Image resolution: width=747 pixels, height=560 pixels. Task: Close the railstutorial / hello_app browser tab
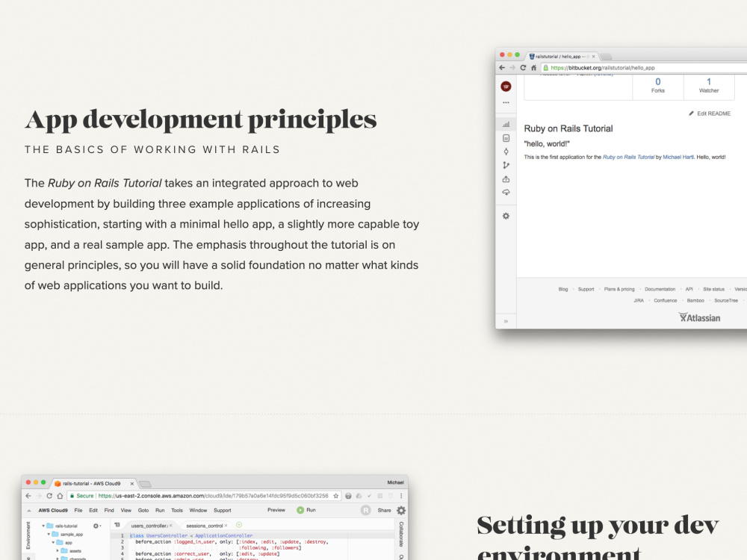coord(593,56)
